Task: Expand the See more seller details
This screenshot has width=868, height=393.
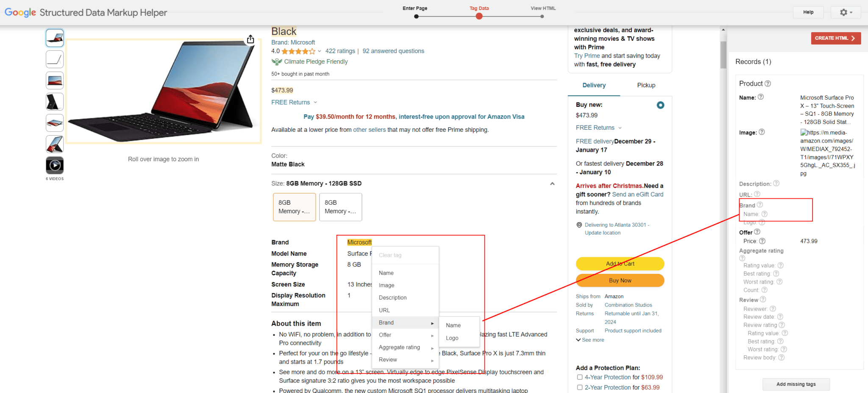Action: (x=590, y=340)
